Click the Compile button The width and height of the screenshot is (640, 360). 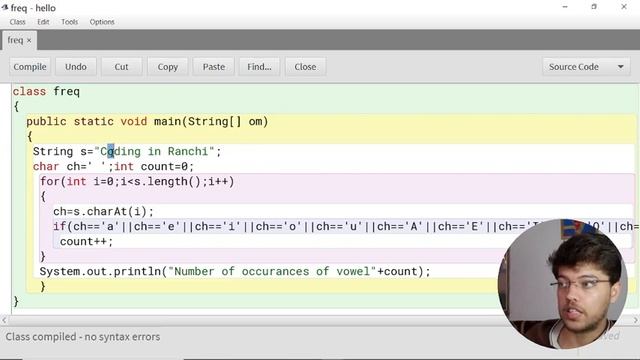[30, 67]
